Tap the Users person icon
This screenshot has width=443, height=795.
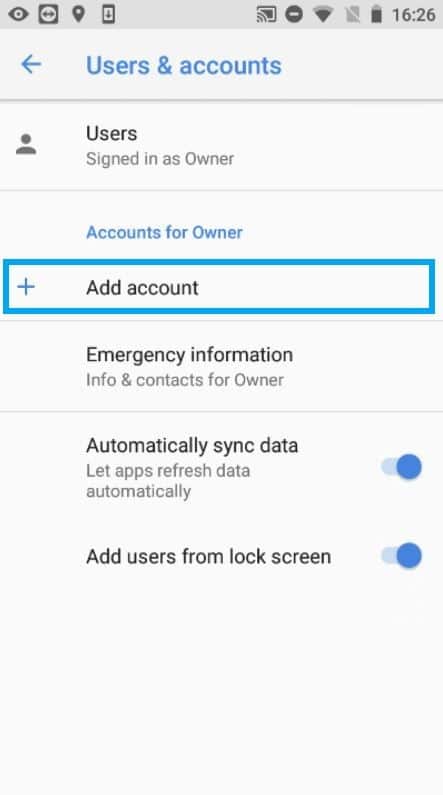click(x=26, y=144)
